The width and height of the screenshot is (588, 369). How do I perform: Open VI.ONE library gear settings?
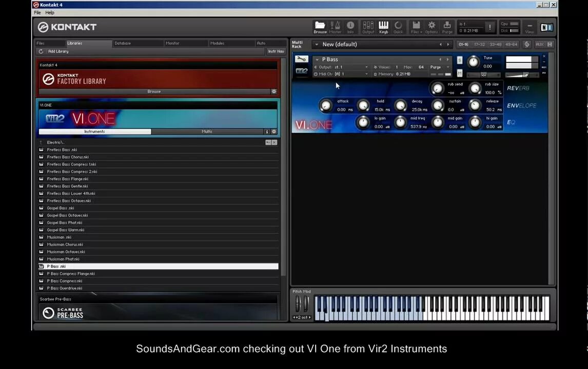point(274,132)
